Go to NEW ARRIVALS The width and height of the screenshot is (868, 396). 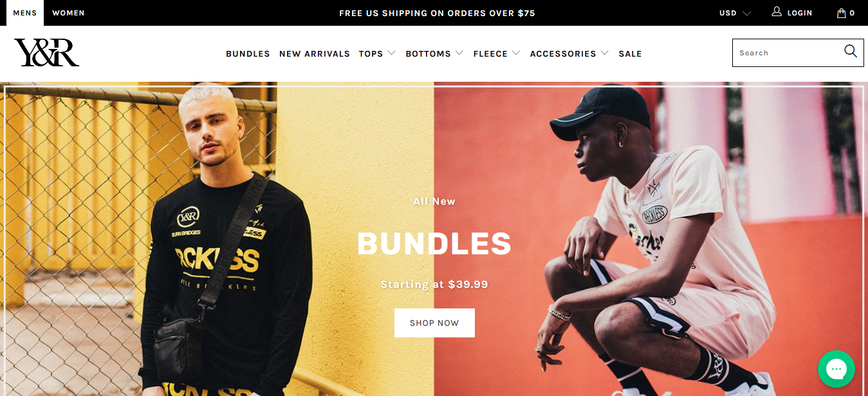[315, 53]
